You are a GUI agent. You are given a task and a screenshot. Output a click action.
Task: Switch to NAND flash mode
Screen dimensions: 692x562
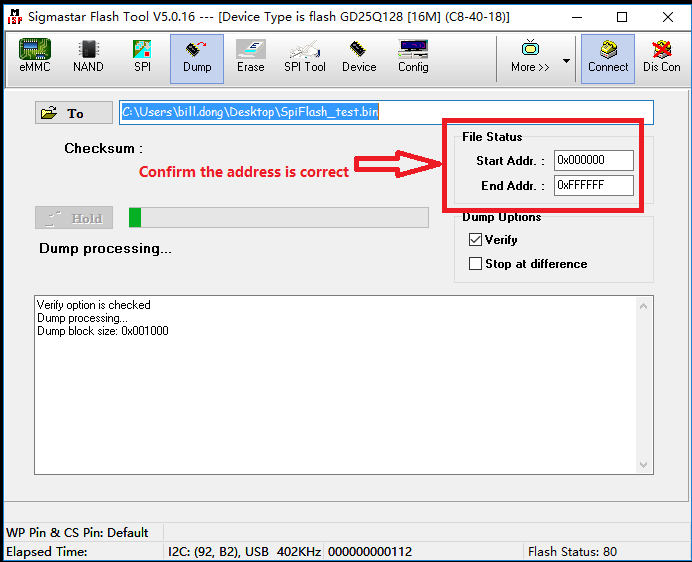[88, 57]
